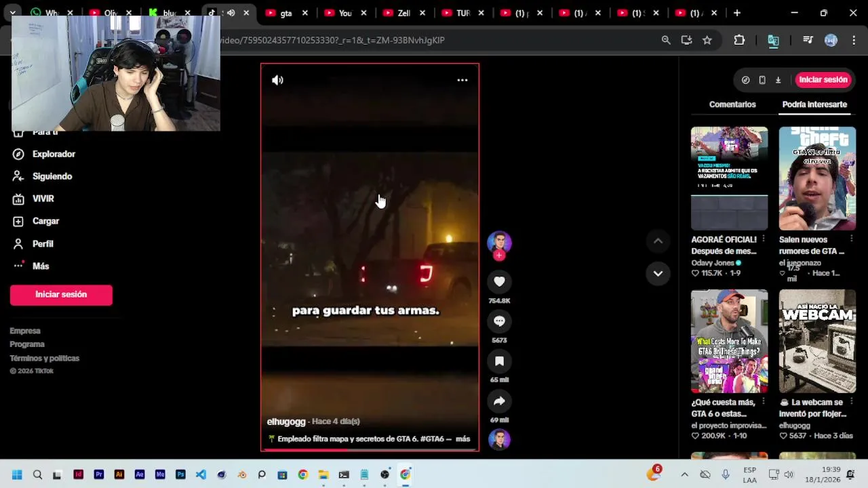This screenshot has height=488, width=868.
Task: Show hidden system tray icons chevron
Action: pos(684,474)
